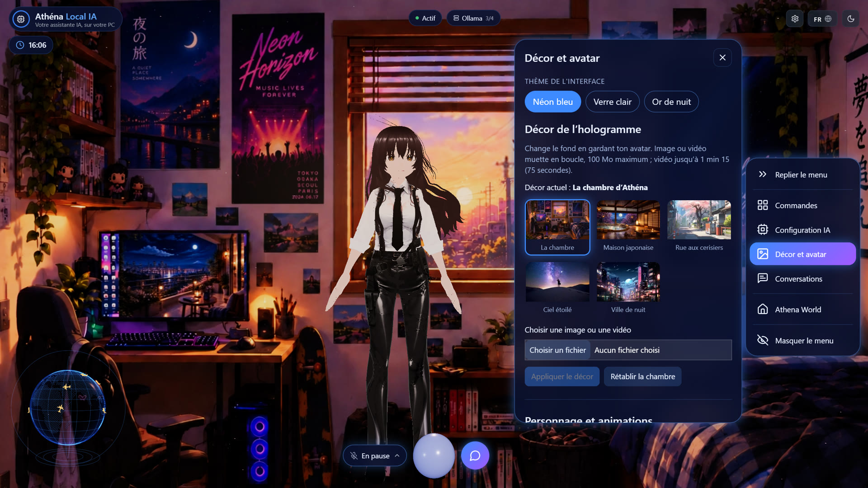Click the Athéna Local IA logo icon
This screenshot has width=868, height=488.
pos(21,19)
